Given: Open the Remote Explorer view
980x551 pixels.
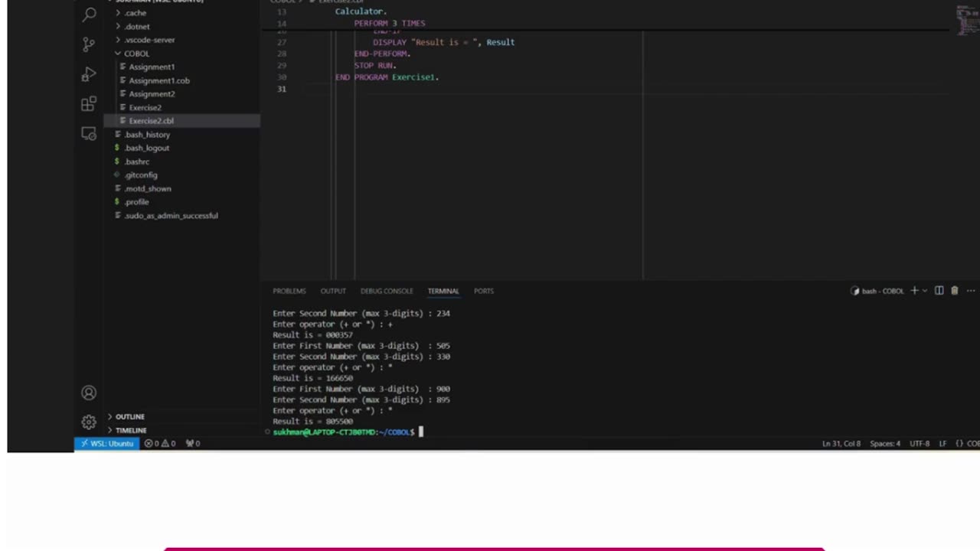Looking at the screenshot, I should 89,133.
